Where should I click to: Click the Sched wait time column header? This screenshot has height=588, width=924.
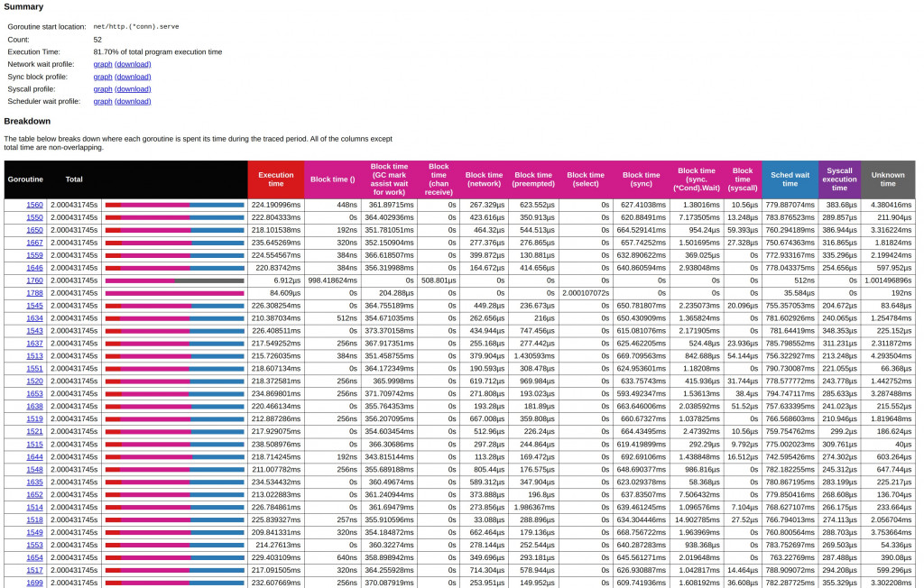[790, 179]
